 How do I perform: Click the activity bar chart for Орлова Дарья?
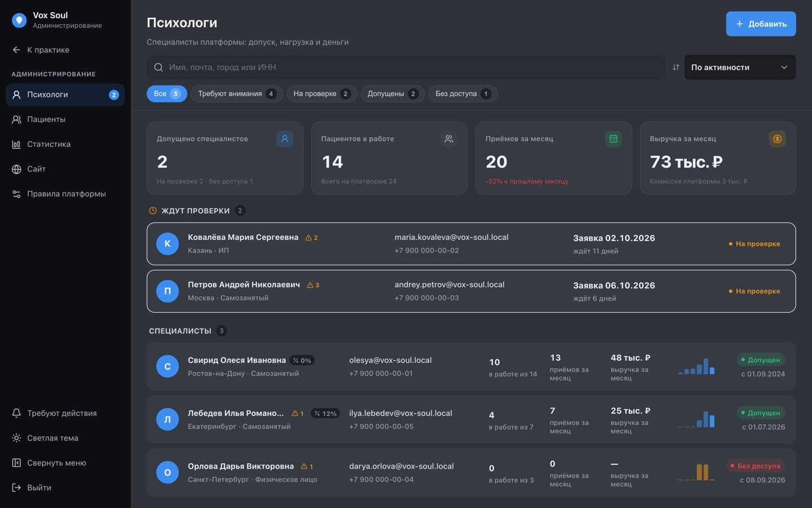pos(696,472)
